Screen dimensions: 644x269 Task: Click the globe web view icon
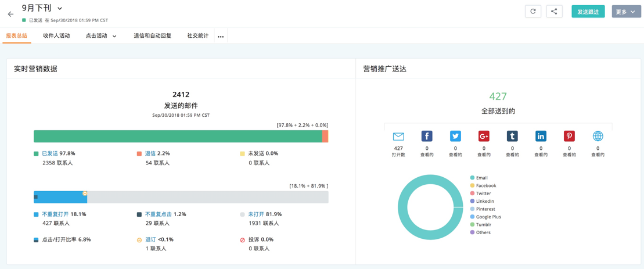tap(598, 137)
